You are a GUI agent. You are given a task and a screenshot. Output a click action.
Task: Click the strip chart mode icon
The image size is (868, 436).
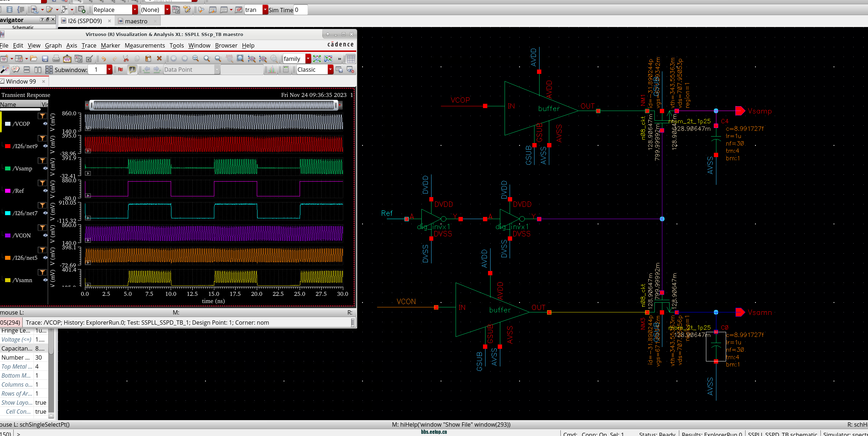317,58
